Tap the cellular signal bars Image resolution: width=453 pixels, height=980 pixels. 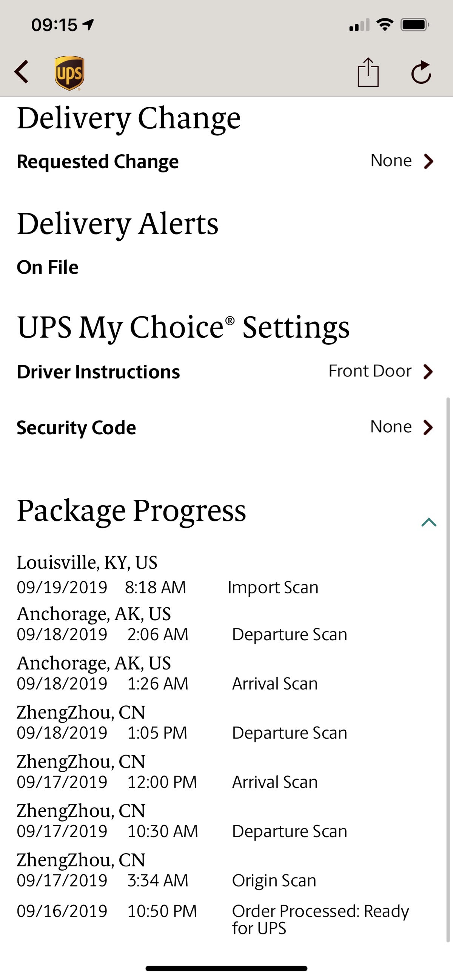[x=359, y=26]
